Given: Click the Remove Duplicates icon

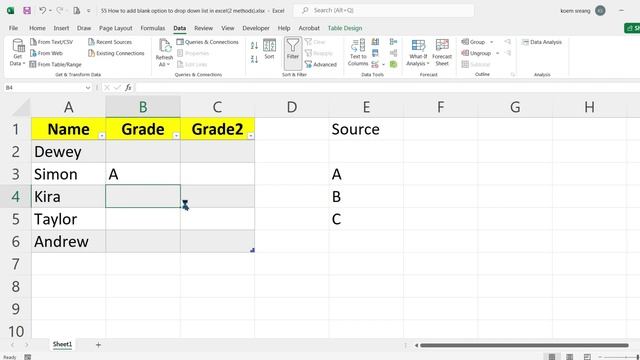Looking at the screenshot, I should click(375, 53).
